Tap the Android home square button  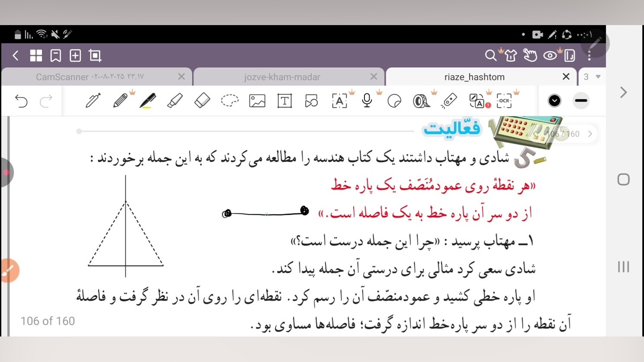coord(624,179)
